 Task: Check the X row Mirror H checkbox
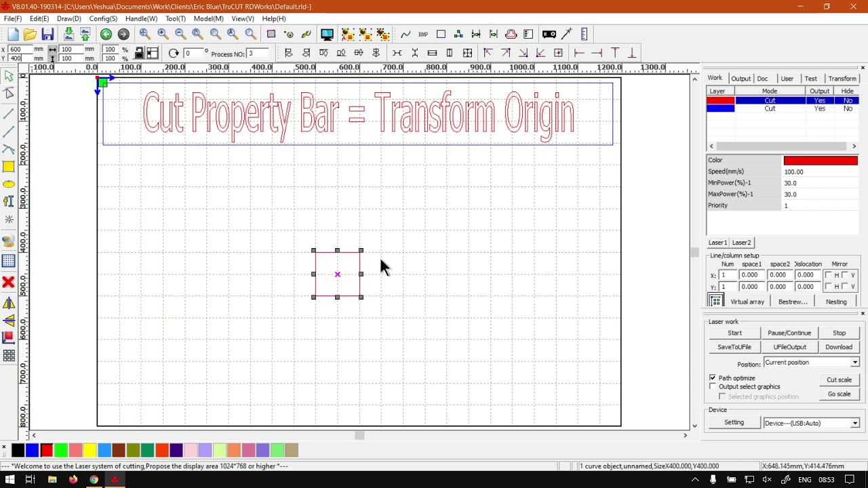pos(829,275)
